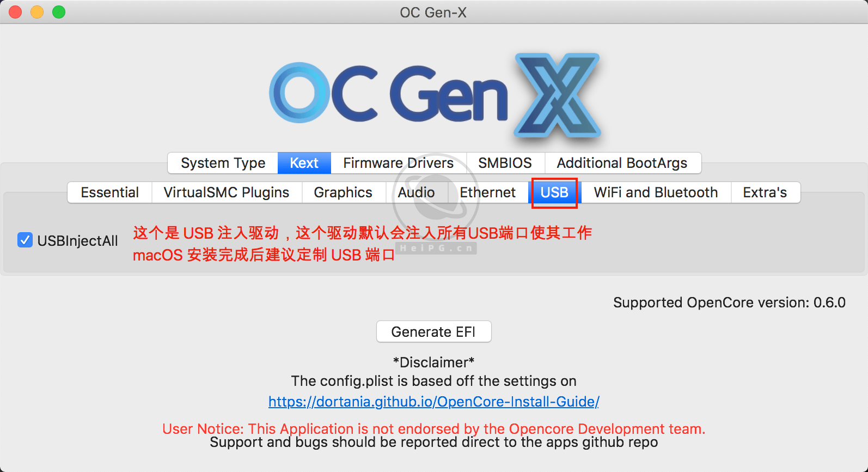Select the USB sub-tab
The width and height of the screenshot is (868, 472).
[554, 192]
